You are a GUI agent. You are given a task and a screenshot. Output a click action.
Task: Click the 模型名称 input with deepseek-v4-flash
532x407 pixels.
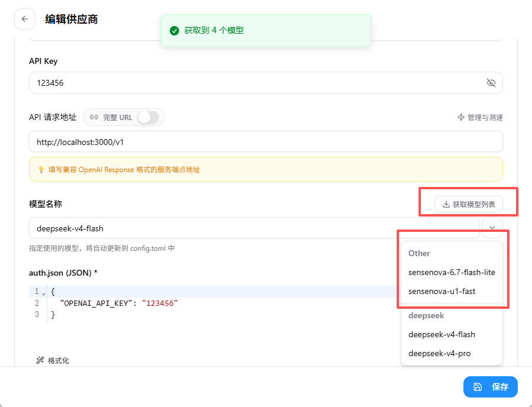[254, 228]
